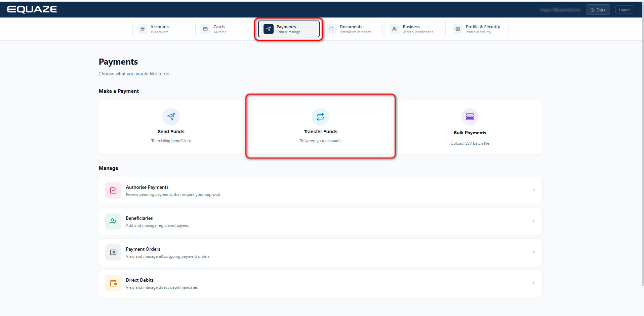This screenshot has width=644, height=316.
Task: Click the EQUAZE logo
Action: (x=32, y=9)
